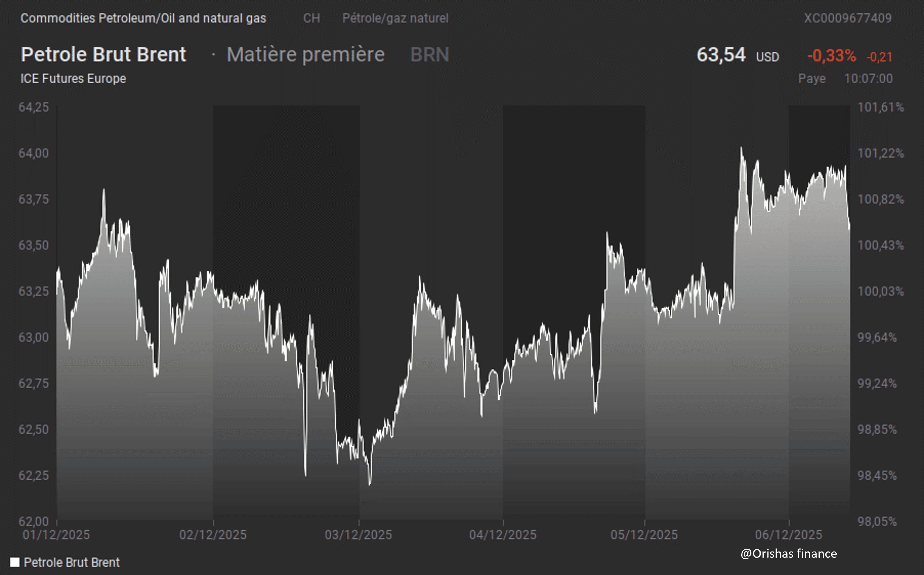Image resolution: width=924 pixels, height=575 pixels.
Task: Click the 10:07:00 timestamp
Action: (x=868, y=78)
